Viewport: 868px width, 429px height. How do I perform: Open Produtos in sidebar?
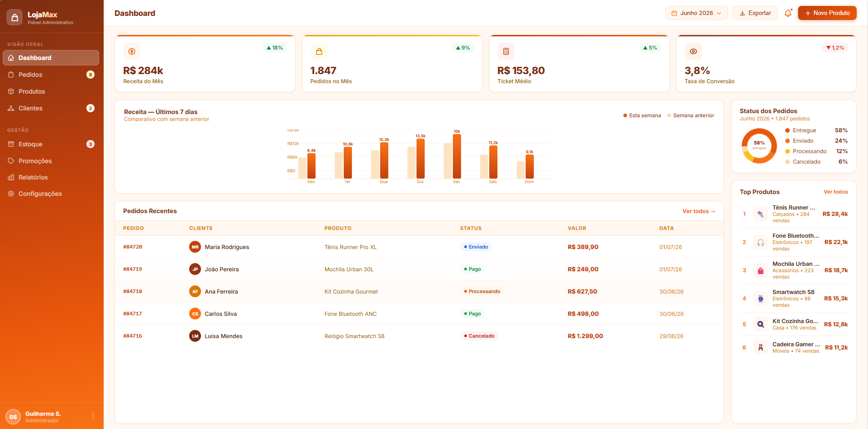51,91
